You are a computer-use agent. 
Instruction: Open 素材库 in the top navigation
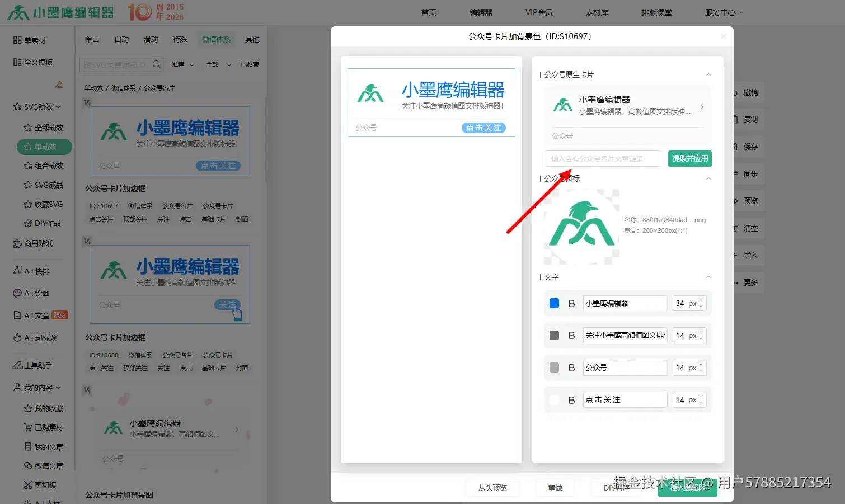coord(597,12)
